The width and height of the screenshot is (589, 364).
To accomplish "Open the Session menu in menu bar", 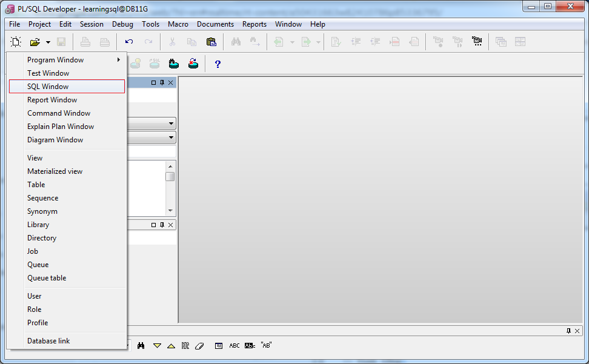I will point(92,24).
